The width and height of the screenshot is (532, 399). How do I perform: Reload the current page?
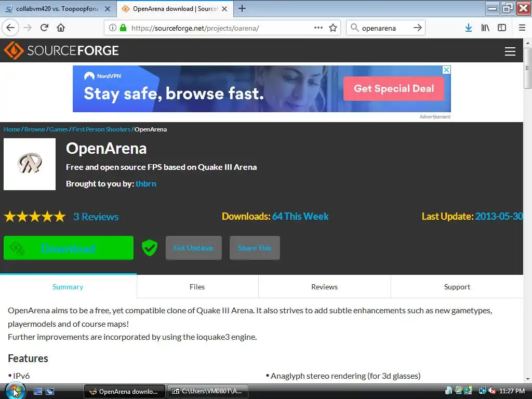44,28
